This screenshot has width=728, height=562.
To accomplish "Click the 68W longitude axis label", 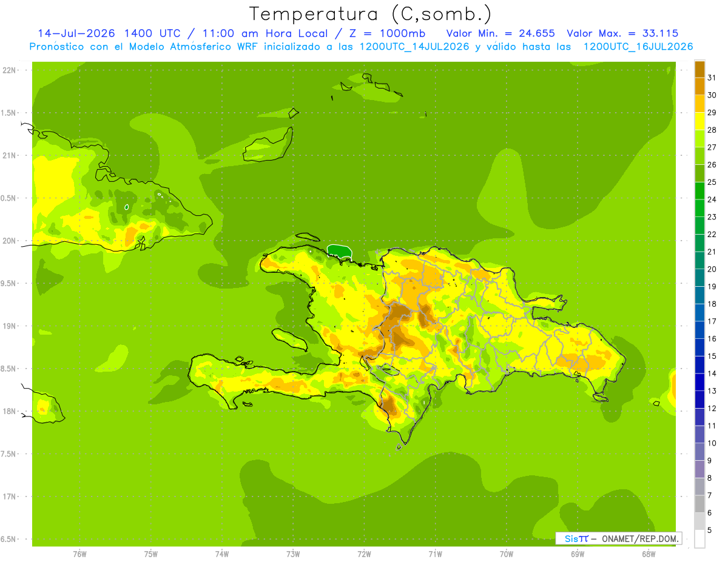I will [x=649, y=554].
